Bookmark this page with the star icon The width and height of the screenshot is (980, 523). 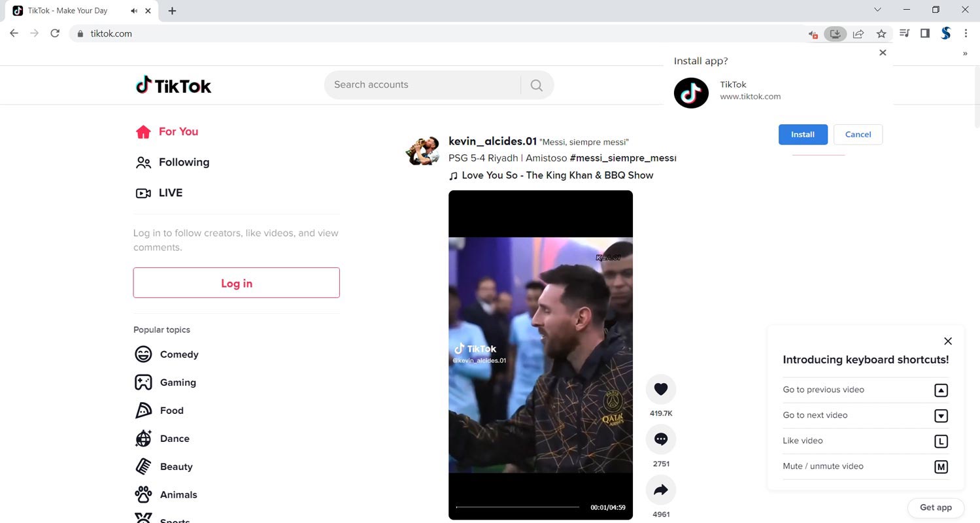pyautogui.click(x=881, y=33)
